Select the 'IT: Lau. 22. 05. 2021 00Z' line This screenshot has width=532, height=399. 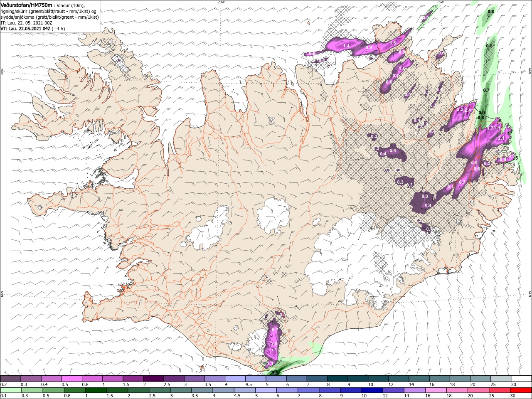point(25,23)
